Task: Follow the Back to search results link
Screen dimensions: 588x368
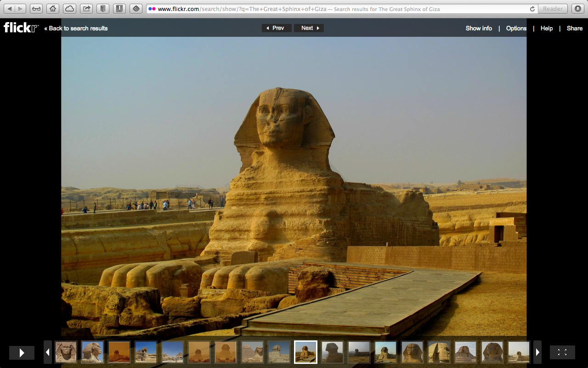Action: pos(75,28)
